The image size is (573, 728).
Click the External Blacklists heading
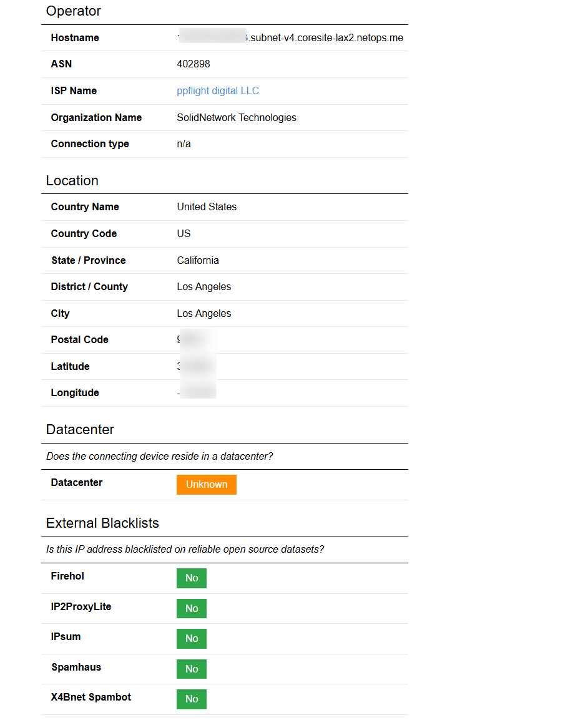(102, 523)
